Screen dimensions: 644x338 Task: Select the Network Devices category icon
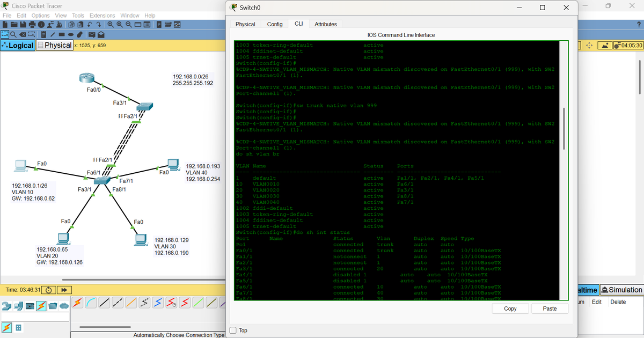(6, 306)
